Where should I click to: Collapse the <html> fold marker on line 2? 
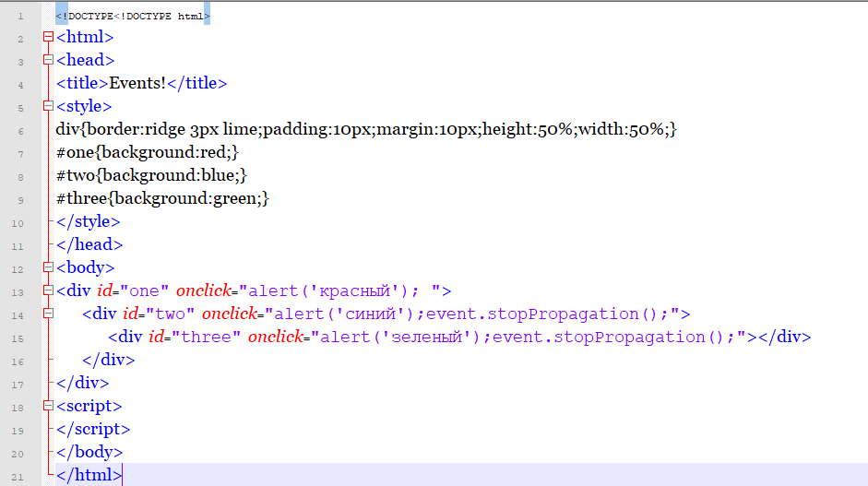click(x=49, y=38)
